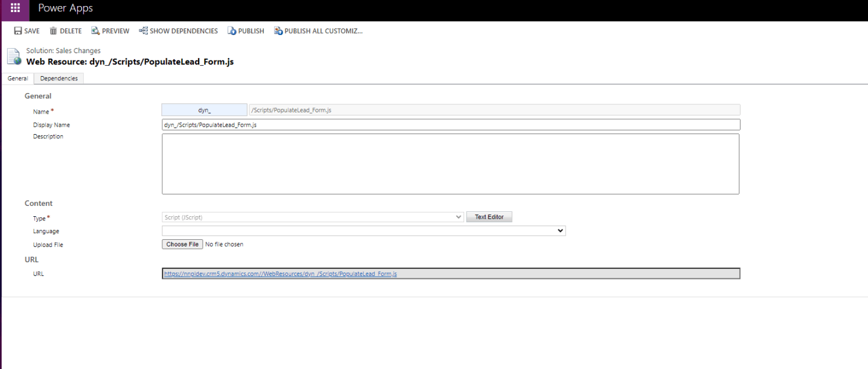
Task: Click the DELETE label in the toolbar
Action: click(x=71, y=31)
